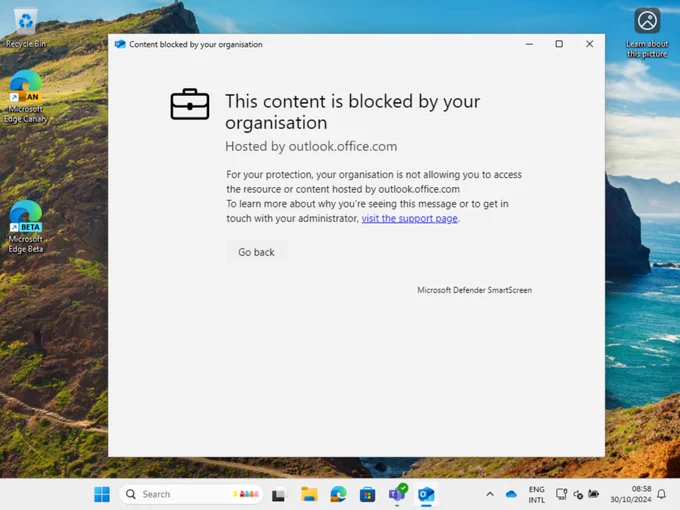Image resolution: width=680 pixels, height=510 pixels.
Task: Open Task View from the taskbar
Action: [x=278, y=494]
